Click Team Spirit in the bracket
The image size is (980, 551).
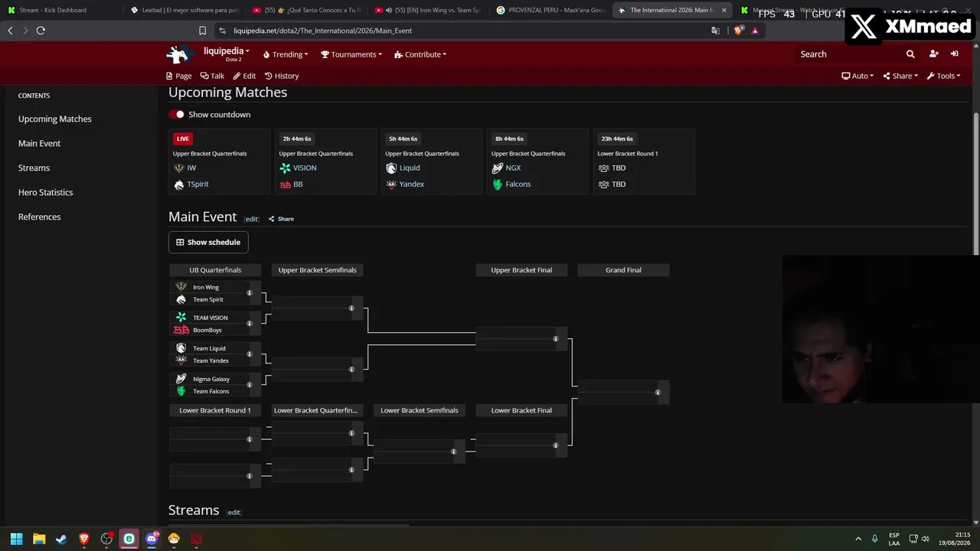(x=207, y=299)
